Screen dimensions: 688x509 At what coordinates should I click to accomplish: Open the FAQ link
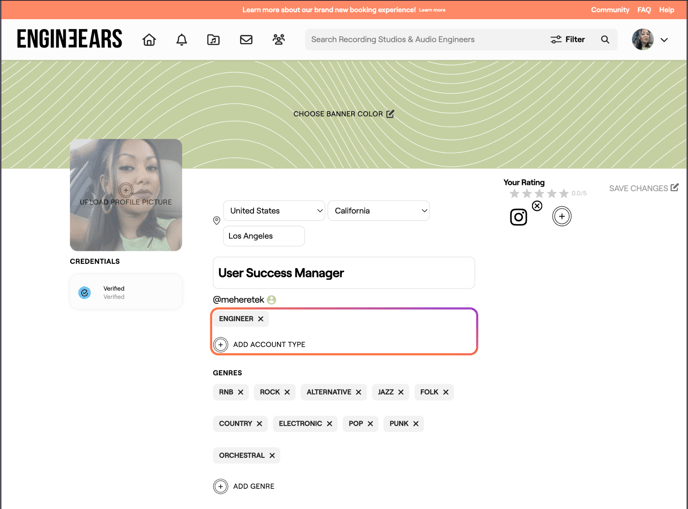click(x=644, y=10)
